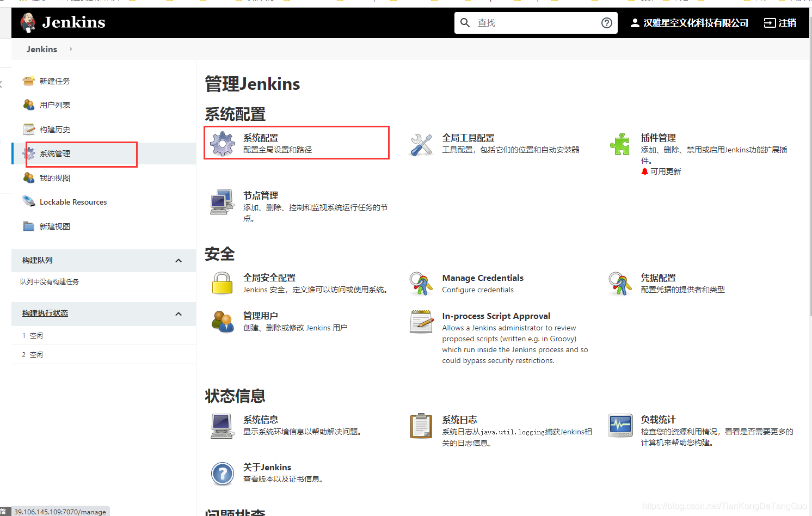Open 系统信息 link
Viewport: 812px width, 516px height.
click(261, 420)
